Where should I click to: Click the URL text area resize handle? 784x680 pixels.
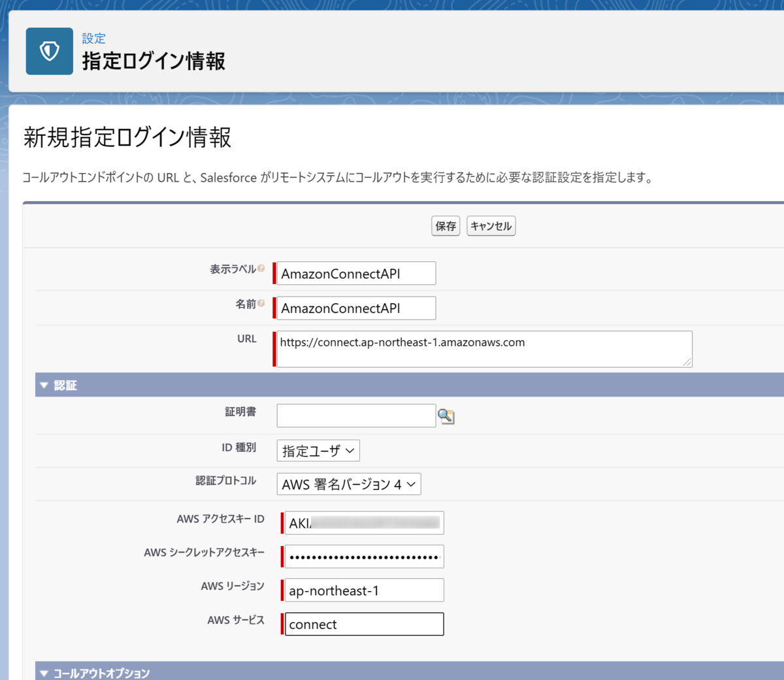click(687, 362)
